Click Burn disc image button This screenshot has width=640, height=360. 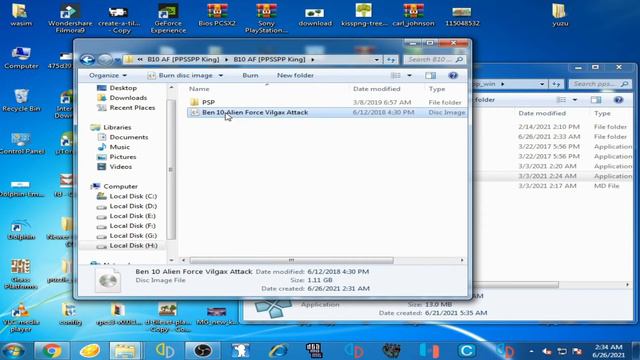click(x=180, y=76)
